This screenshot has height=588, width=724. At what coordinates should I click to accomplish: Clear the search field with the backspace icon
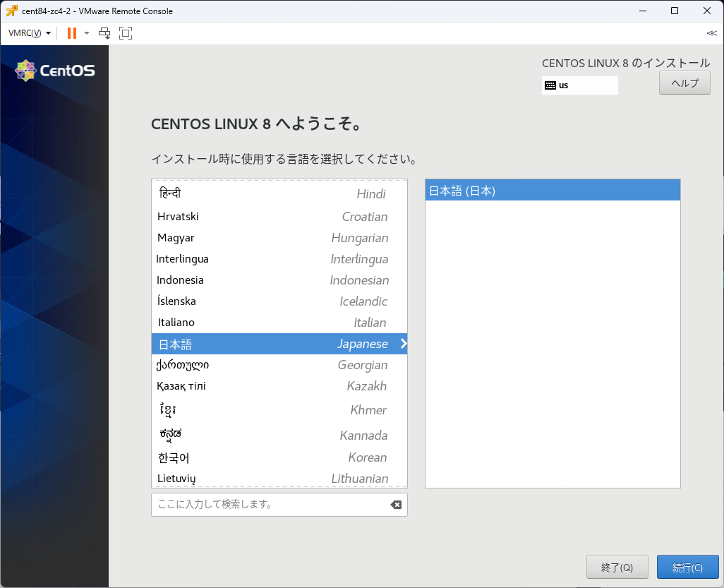[396, 505]
